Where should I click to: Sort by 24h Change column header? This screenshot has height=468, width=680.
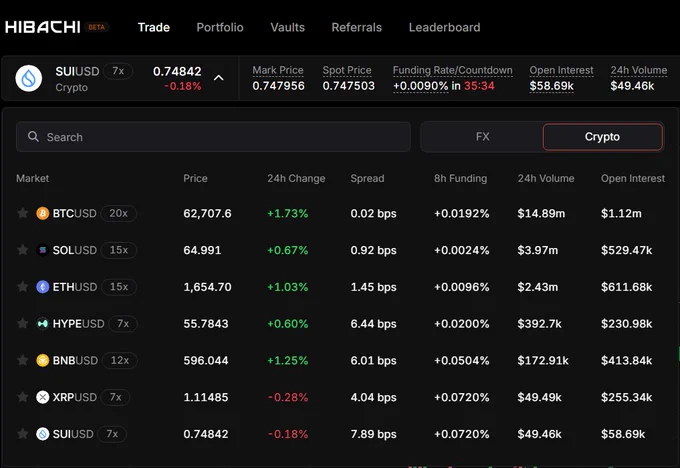(296, 178)
